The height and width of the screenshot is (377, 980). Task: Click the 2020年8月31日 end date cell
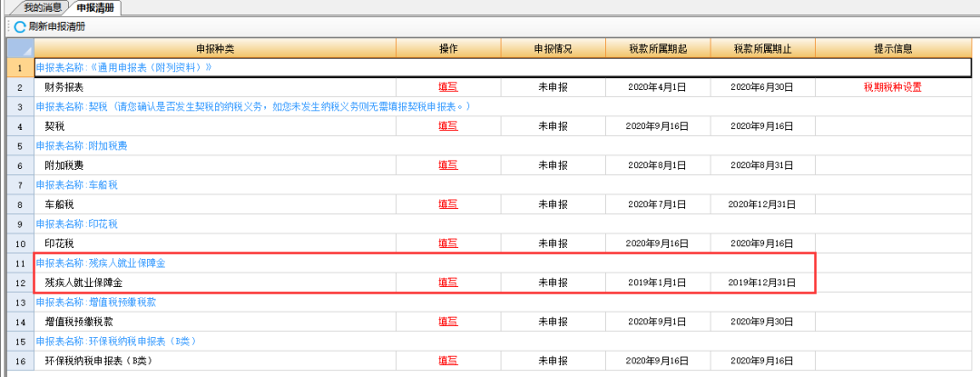762,165
